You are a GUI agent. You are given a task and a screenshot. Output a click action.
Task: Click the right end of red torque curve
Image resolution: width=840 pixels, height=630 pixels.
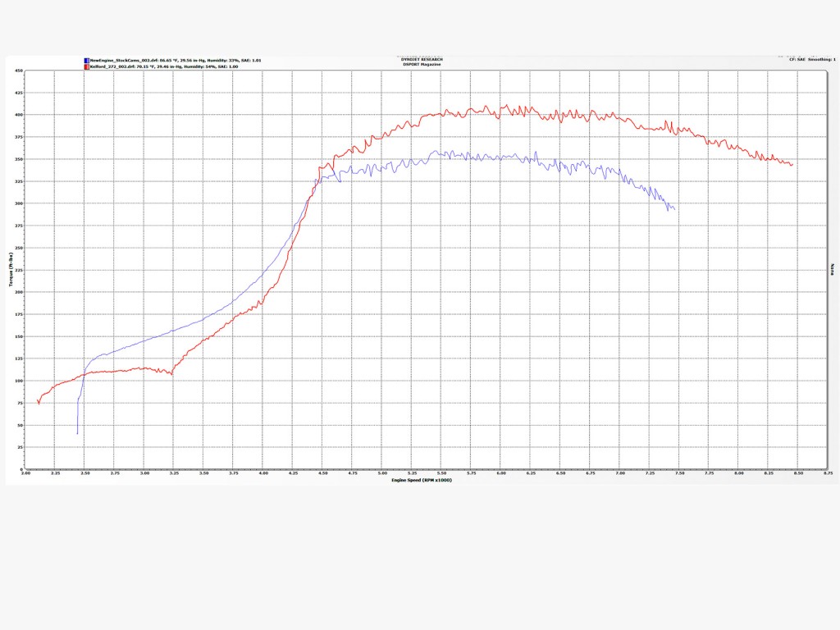coord(792,165)
